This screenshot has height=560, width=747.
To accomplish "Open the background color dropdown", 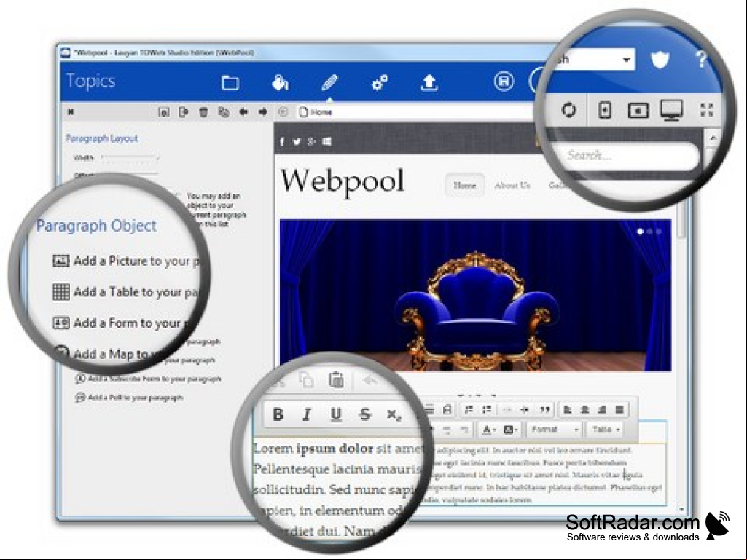I will [x=509, y=430].
